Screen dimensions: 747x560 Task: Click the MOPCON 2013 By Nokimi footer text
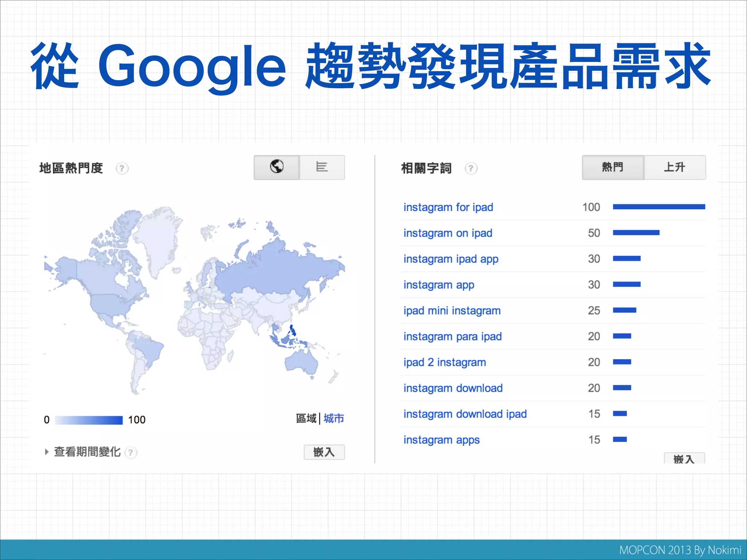tap(680, 550)
